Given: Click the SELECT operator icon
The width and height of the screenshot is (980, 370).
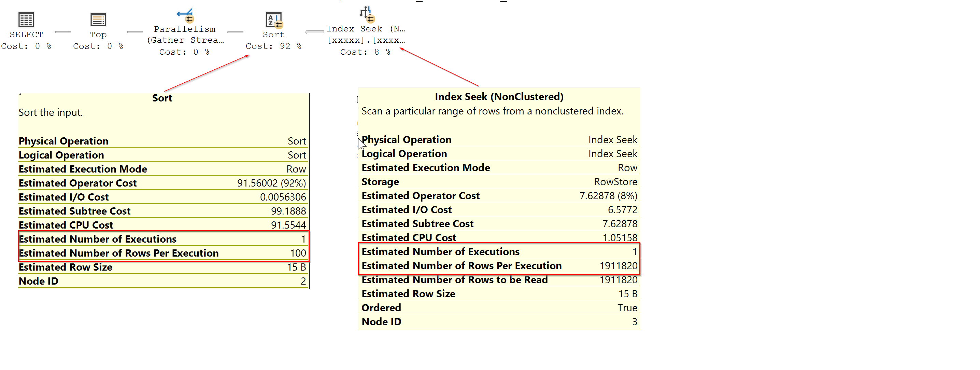Looking at the screenshot, I should pos(26,20).
